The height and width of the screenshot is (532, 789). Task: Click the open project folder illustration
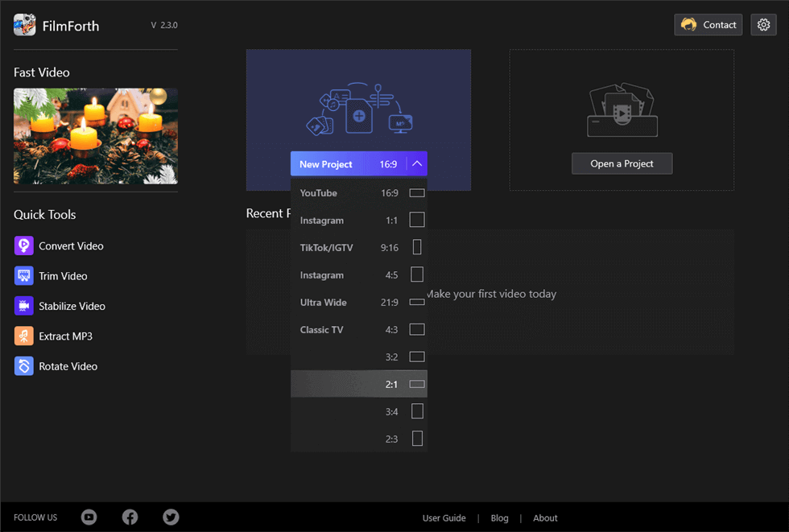(x=622, y=110)
